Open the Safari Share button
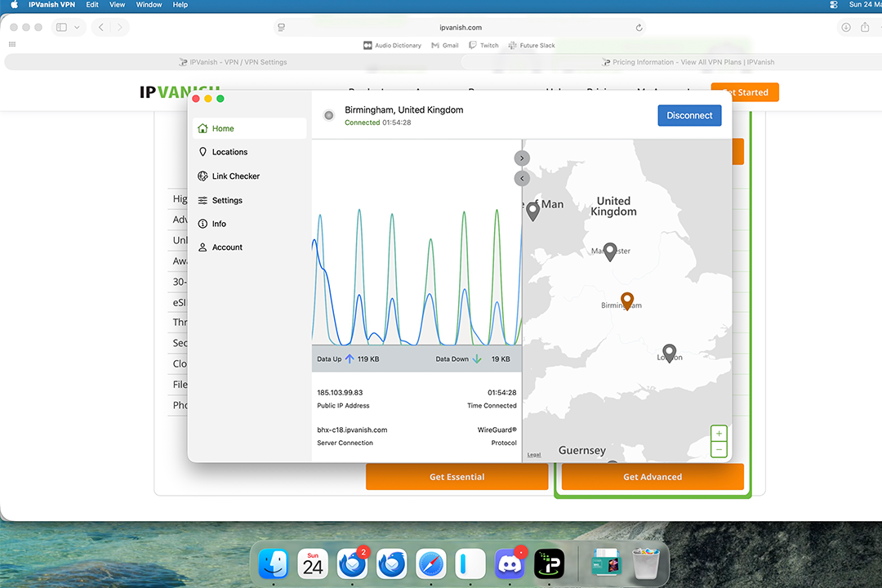The height and width of the screenshot is (588, 882). pos(865,27)
